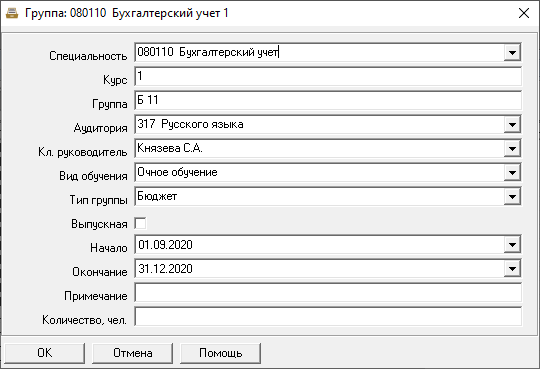
Task: Click the Примечание input field
Action: [x=328, y=293]
